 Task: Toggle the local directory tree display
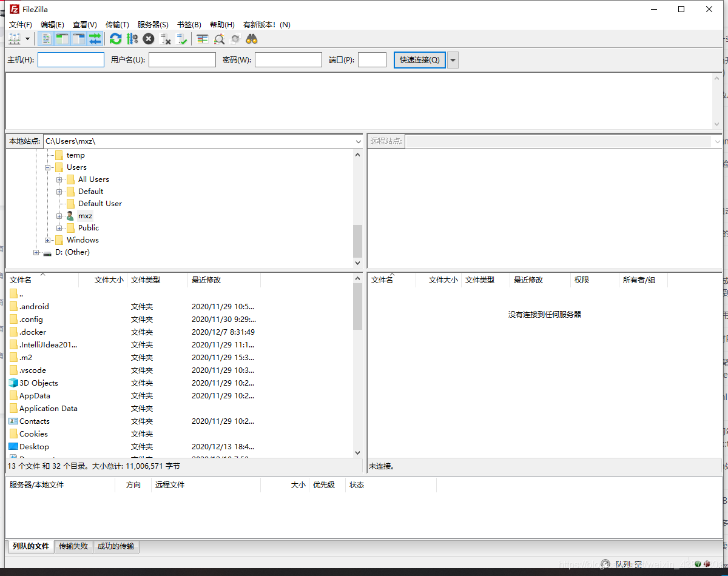coord(62,39)
